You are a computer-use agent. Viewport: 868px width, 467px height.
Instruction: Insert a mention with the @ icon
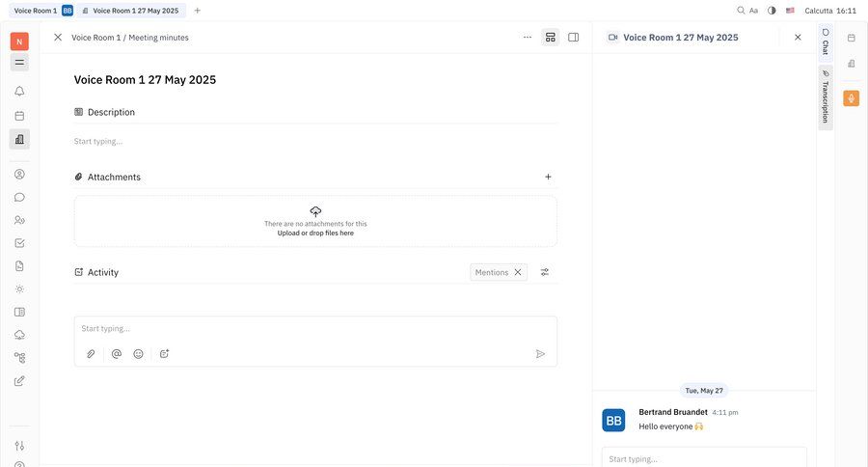117,354
